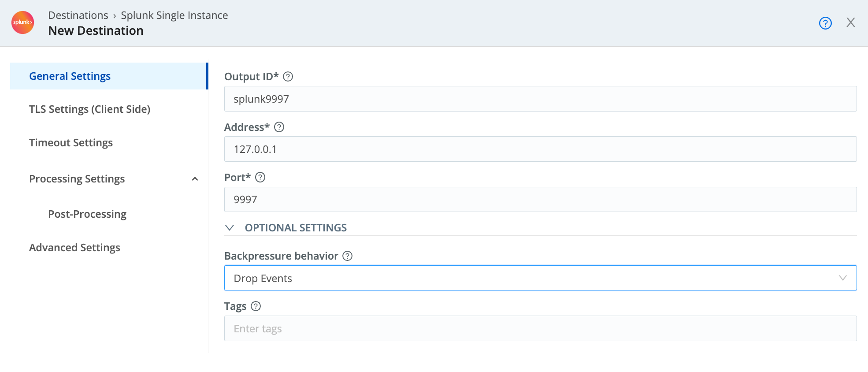Image resolution: width=868 pixels, height=372 pixels.
Task: Show help tooltip for Address
Action: pos(279,127)
